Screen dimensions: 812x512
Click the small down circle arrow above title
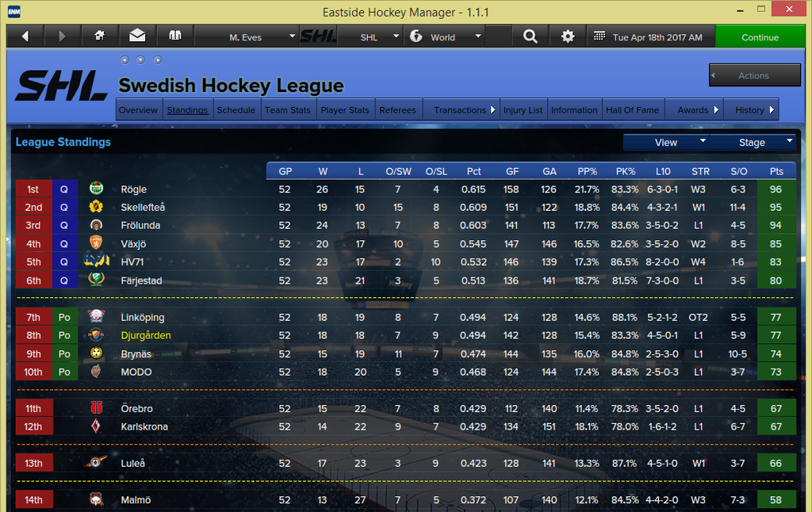click(x=140, y=60)
